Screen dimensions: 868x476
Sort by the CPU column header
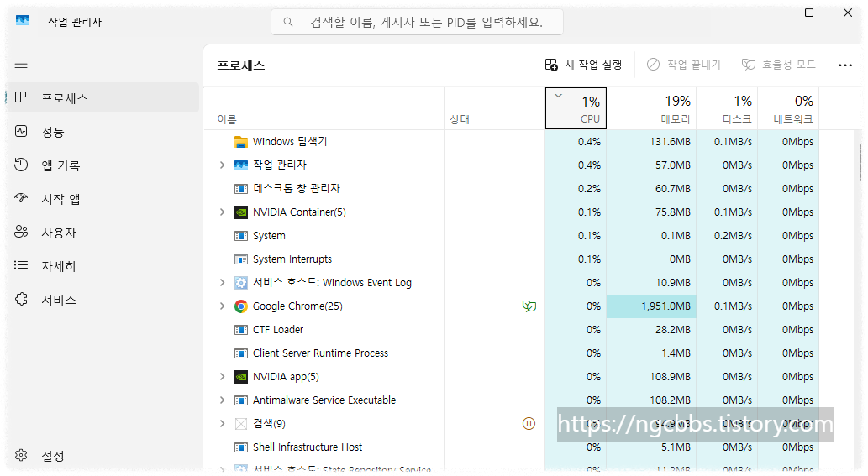click(x=576, y=108)
